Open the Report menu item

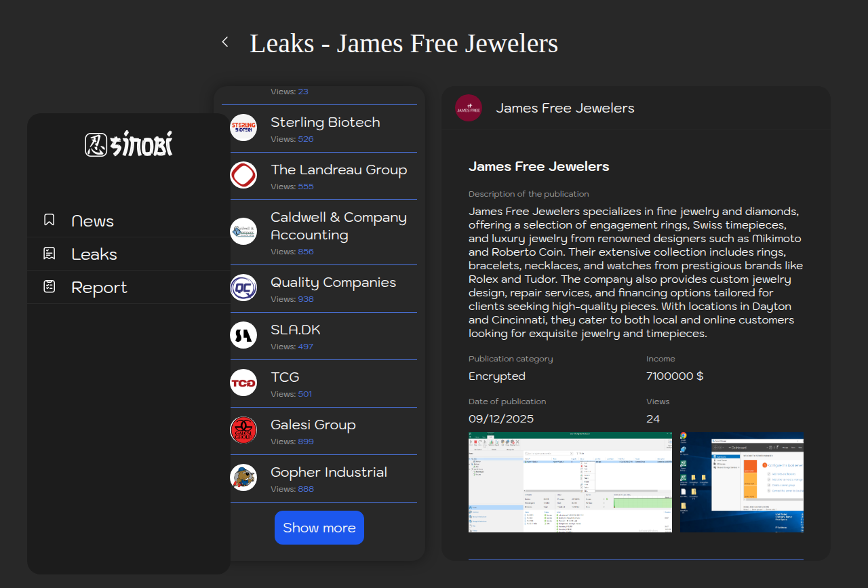[99, 288]
